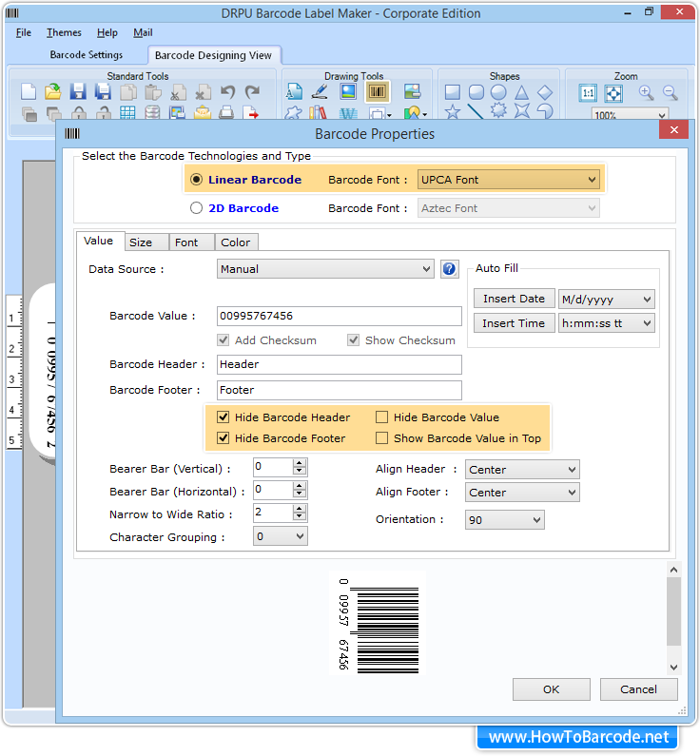
Task: Enable Show Barcode Value in Top
Action: 381,437
